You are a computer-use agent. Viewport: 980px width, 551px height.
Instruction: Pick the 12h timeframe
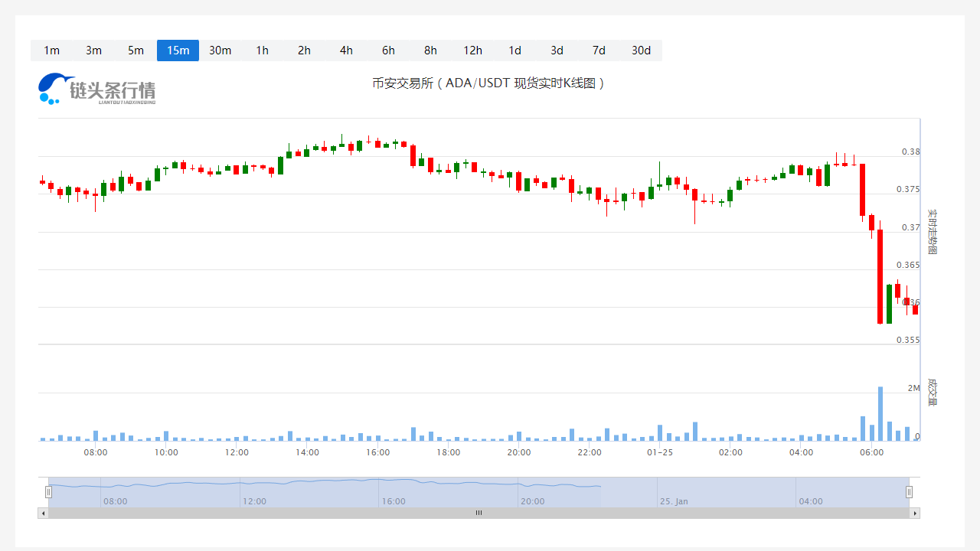472,51
